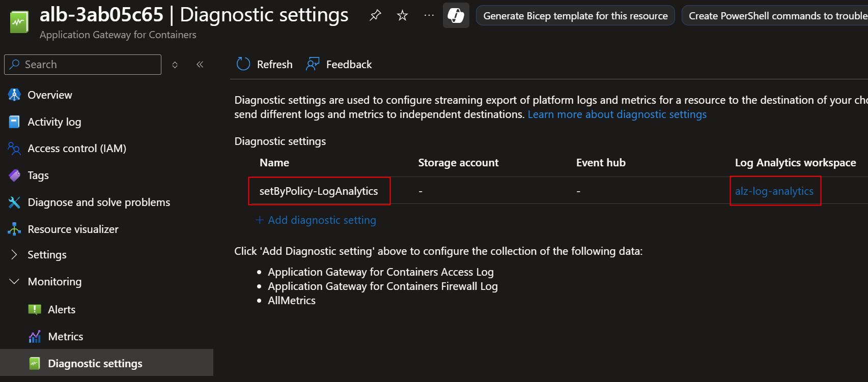Click the Refresh circular arrow icon
The image size is (868, 382).
click(x=243, y=64)
